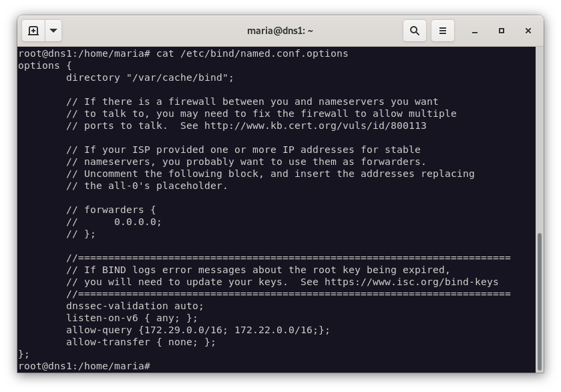This screenshot has width=561, height=392.
Task: Click the allow-query network ranges line
Action: coord(198,330)
